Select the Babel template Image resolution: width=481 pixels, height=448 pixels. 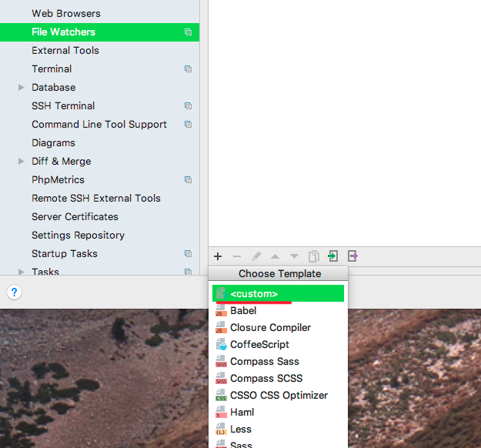(243, 310)
